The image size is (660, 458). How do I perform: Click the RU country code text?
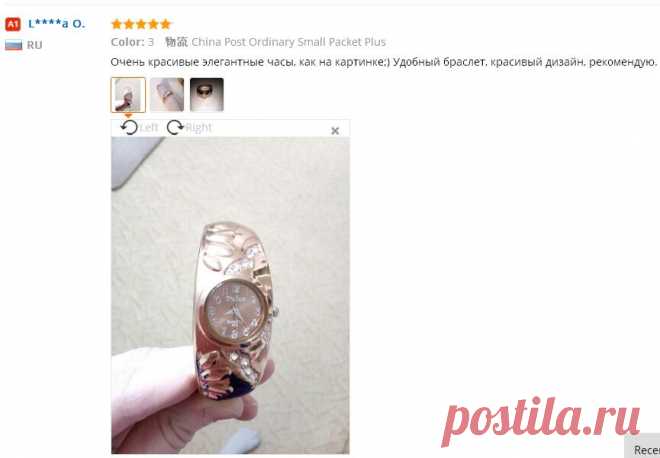(x=35, y=45)
